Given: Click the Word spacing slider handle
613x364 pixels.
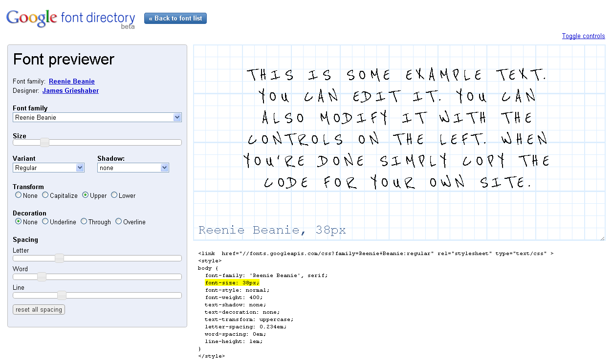Looking at the screenshot, I should (x=42, y=277).
